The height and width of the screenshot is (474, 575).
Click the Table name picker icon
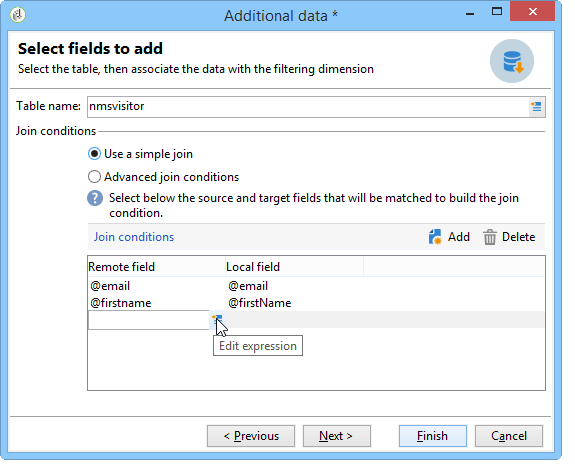click(x=536, y=107)
